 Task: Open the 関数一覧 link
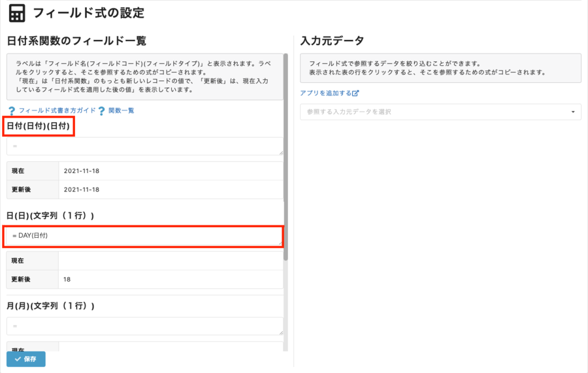point(121,110)
